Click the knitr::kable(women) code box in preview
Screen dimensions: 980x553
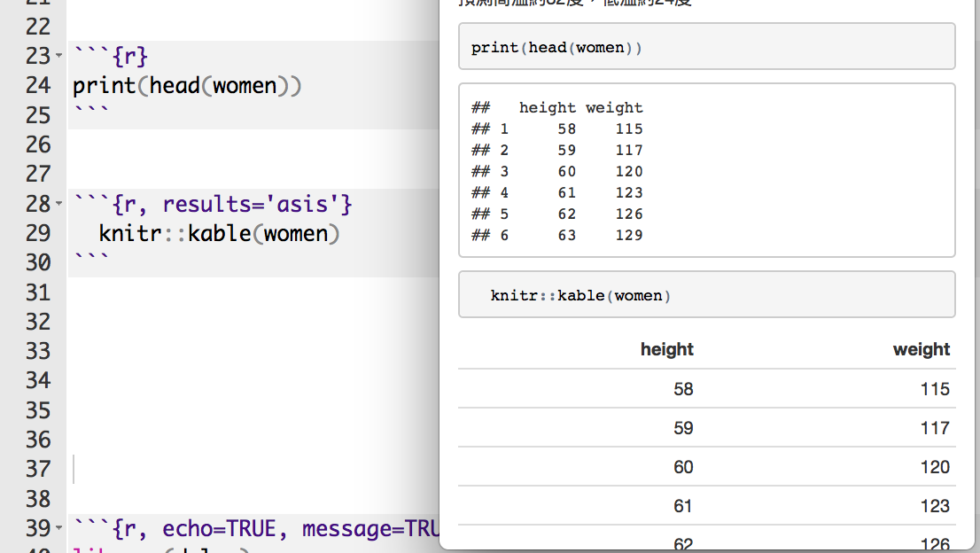pyautogui.click(x=706, y=294)
